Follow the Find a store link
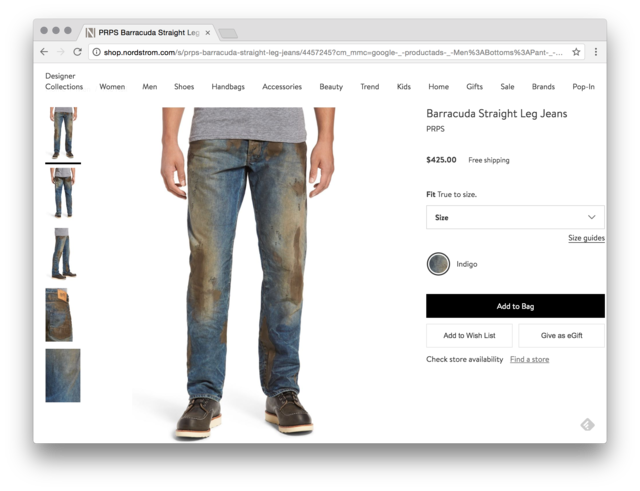This screenshot has height=491, width=640. [x=529, y=360]
